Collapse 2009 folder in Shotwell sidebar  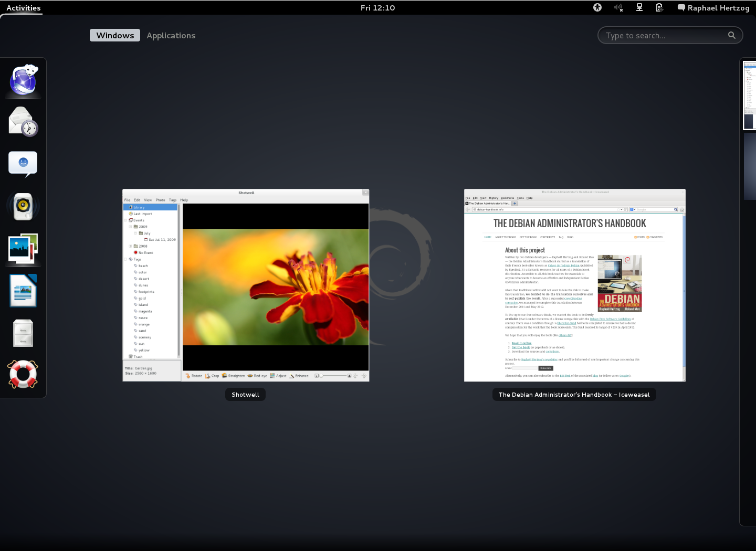pyautogui.click(x=130, y=227)
